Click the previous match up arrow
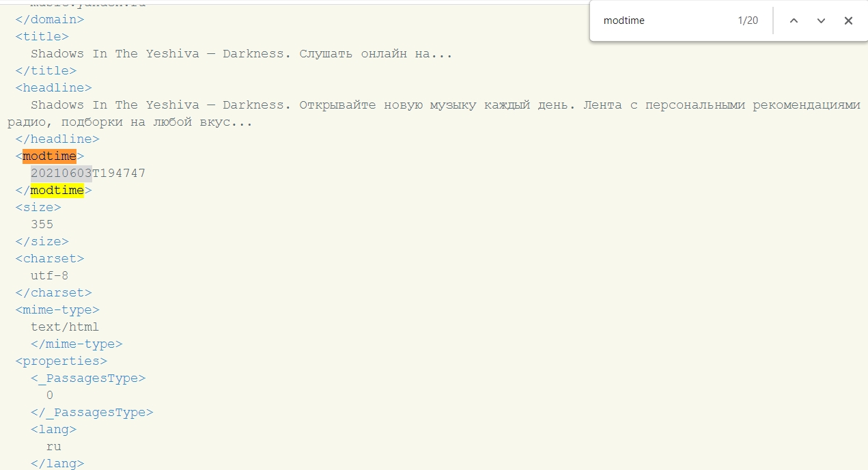 tap(794, 21)
